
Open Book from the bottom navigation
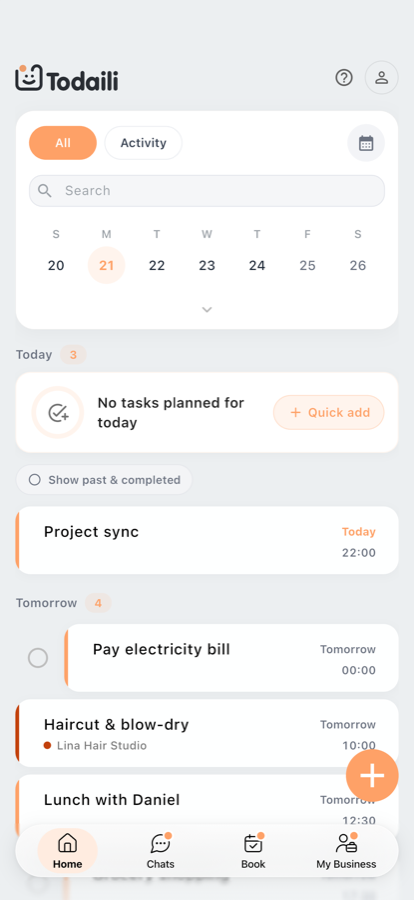[x=253, y=851]
